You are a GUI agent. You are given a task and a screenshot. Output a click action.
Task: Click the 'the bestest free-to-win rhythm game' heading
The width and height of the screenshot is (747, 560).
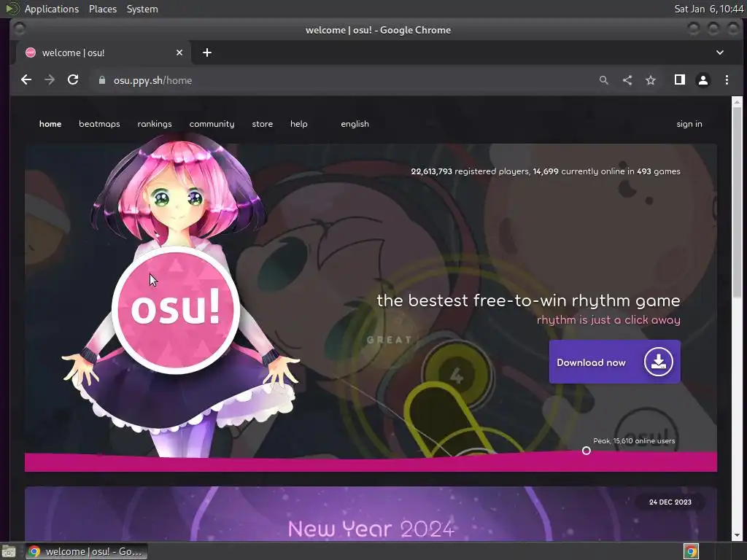(528, 300)
